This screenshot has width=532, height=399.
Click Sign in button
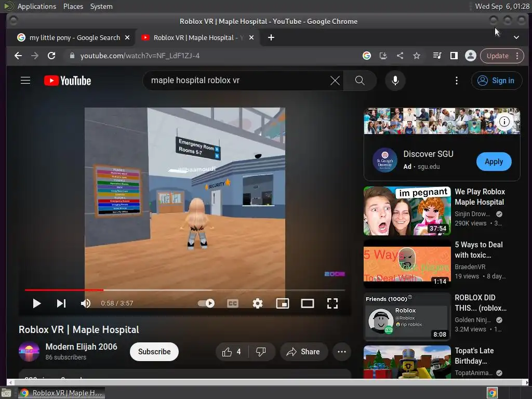pos(496,81)
